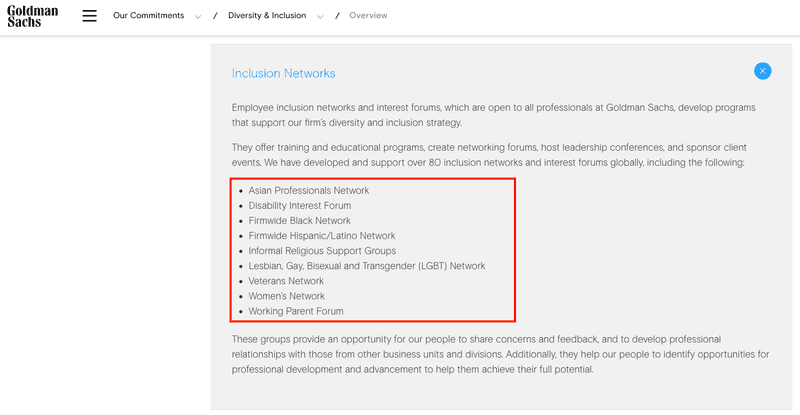Screen dimensions: 800x415
Task: Open the Diversity & Inclusion breadcrumb
Action: click(267, 15)
